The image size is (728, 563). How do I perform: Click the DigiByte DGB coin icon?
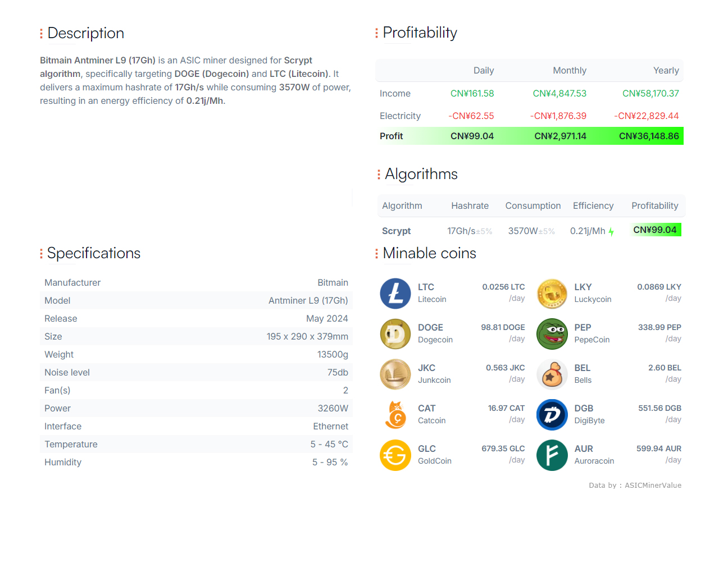click(552, 415)
